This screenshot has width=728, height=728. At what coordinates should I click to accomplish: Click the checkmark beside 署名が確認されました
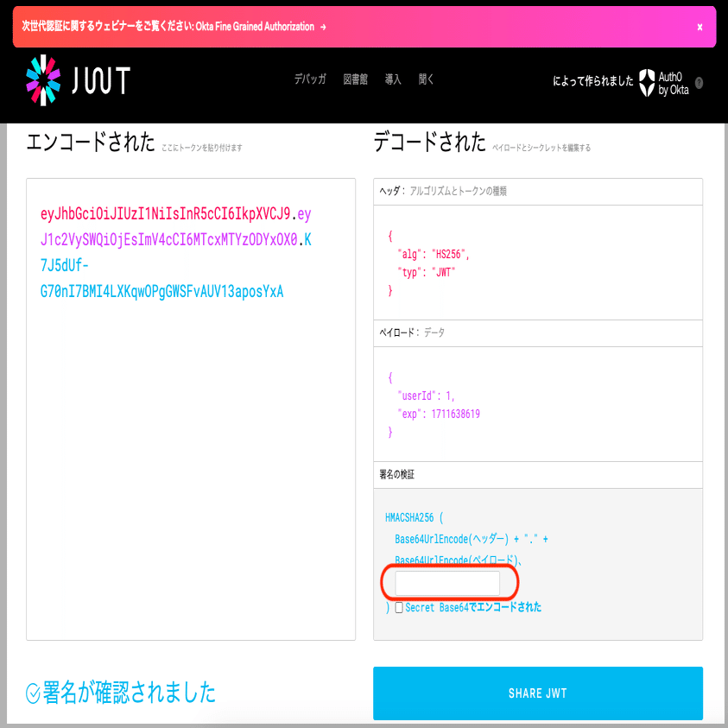pos(31,693)
